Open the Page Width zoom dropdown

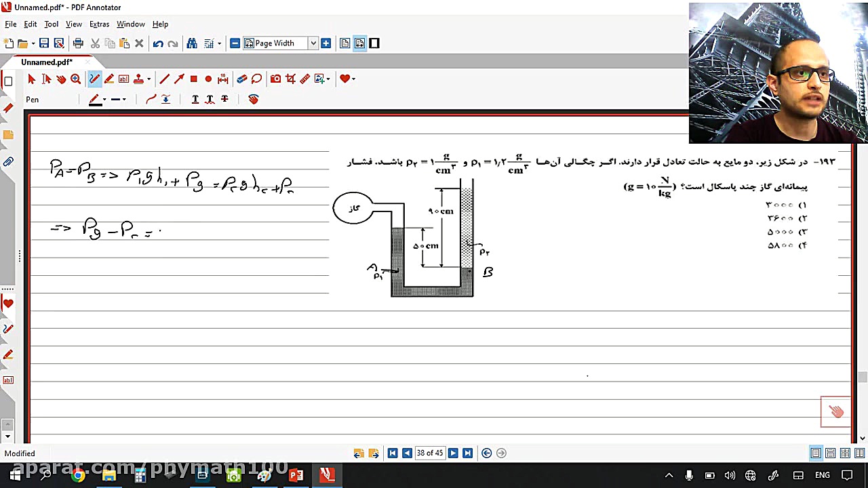[313, 43]
